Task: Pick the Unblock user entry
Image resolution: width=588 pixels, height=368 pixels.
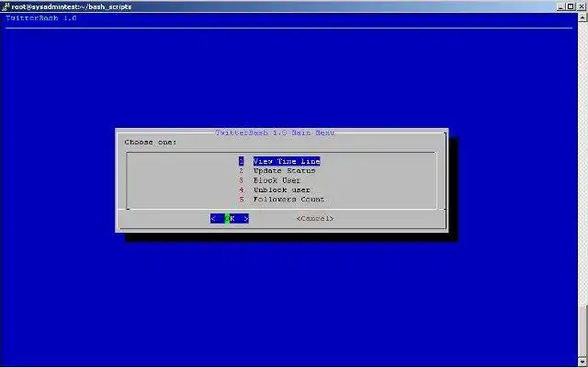Action: 282,190
